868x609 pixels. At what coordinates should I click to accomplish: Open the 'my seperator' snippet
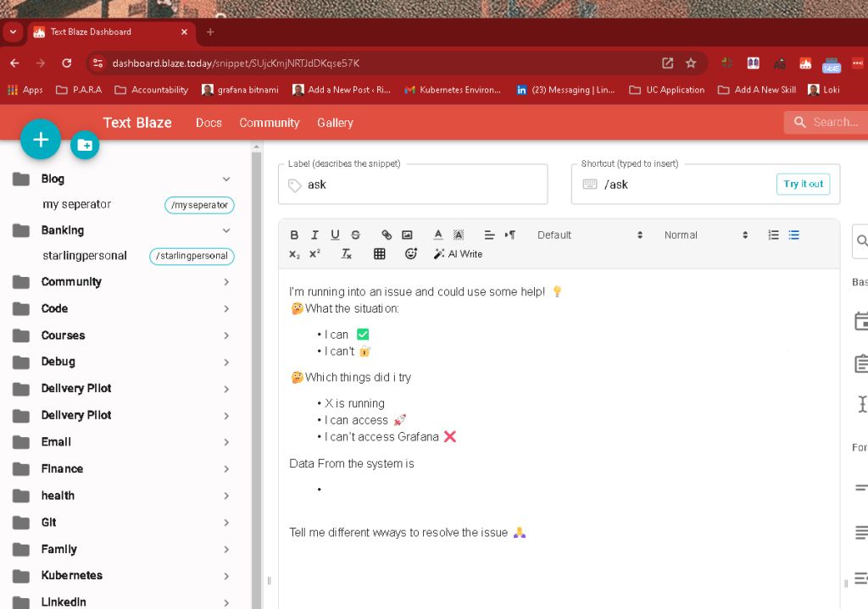pyautogui.click(x=77, y=204)
